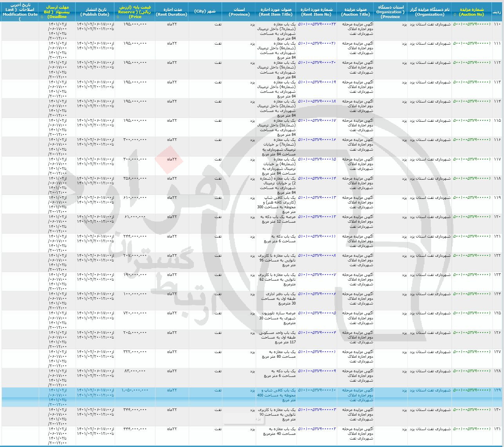The image size is (504, 447).
Task: Open rent item number link in row 114
Action: (317, 101)
